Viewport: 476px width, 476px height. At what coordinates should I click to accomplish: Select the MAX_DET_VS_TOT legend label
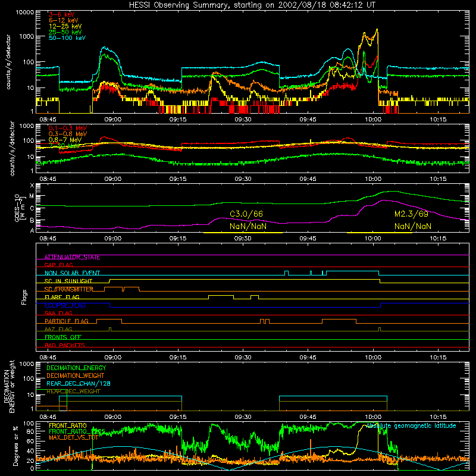73,438
